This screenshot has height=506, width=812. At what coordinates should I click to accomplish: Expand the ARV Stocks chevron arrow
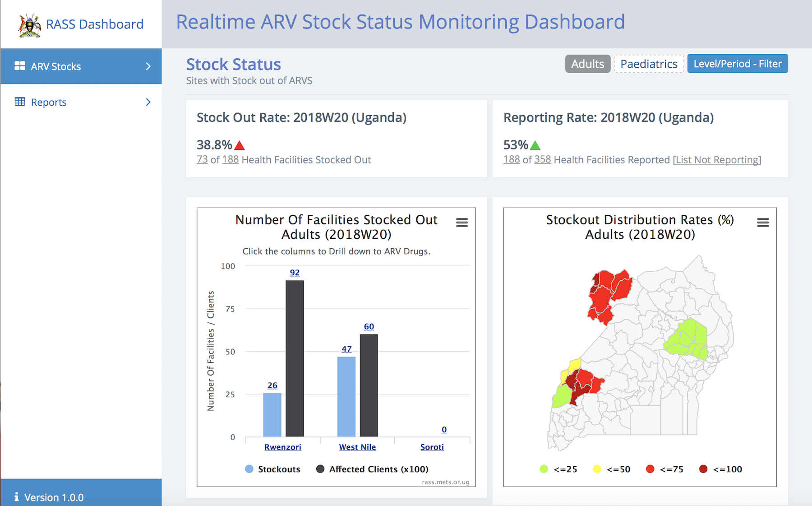148,66
